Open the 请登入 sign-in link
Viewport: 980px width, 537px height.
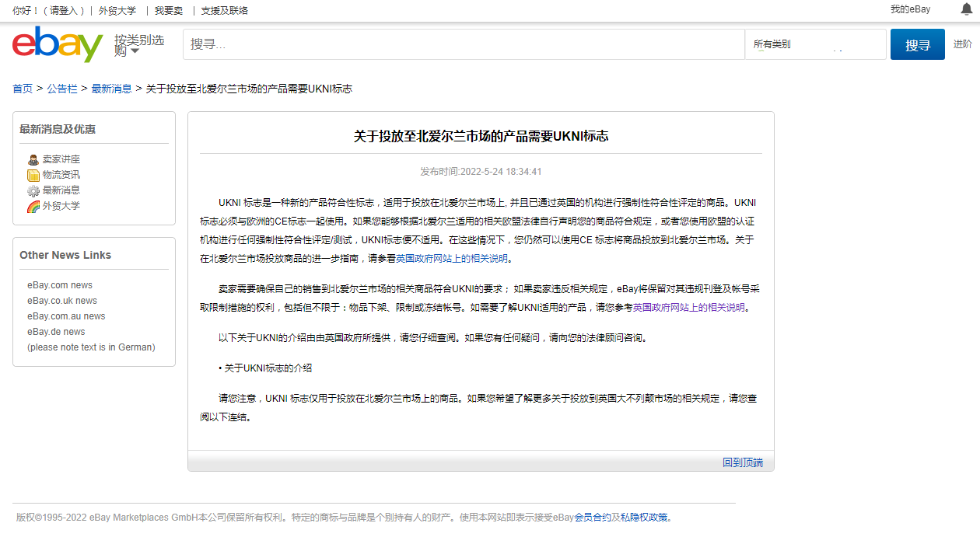(64, 10)
